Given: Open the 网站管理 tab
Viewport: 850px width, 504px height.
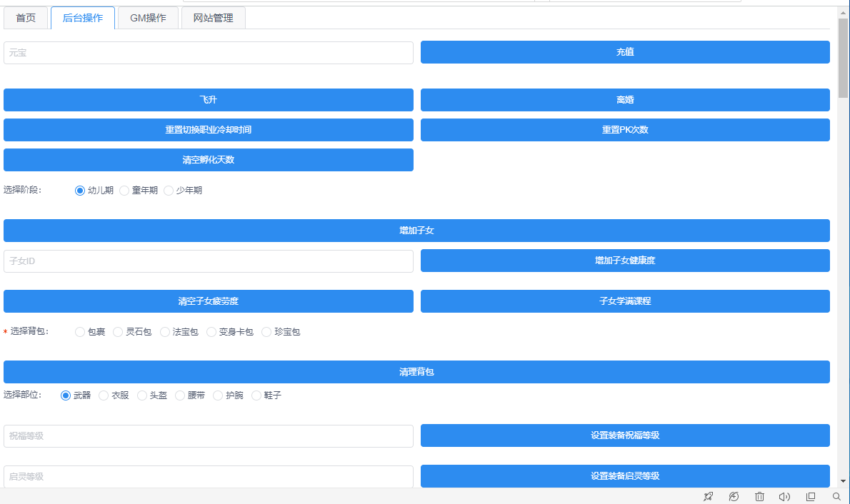Looking at the screenshot, I should pyautogui.click(x=213, y=18).
